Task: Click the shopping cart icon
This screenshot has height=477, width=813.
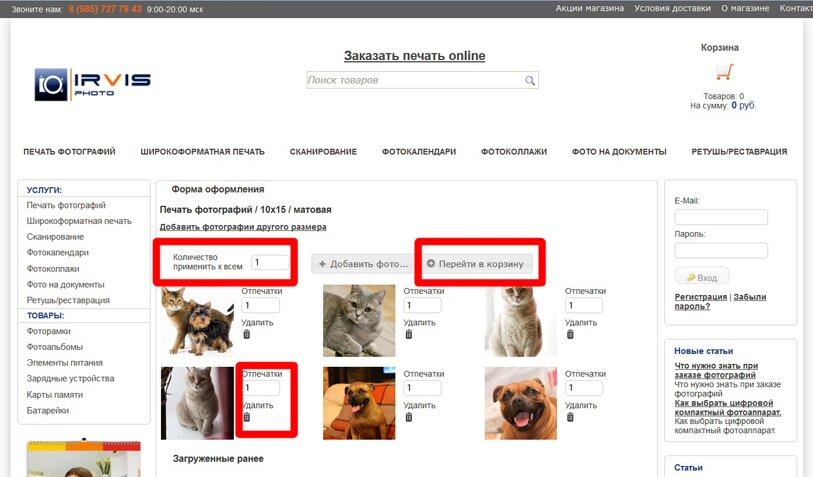Action: tap(724, 72)
